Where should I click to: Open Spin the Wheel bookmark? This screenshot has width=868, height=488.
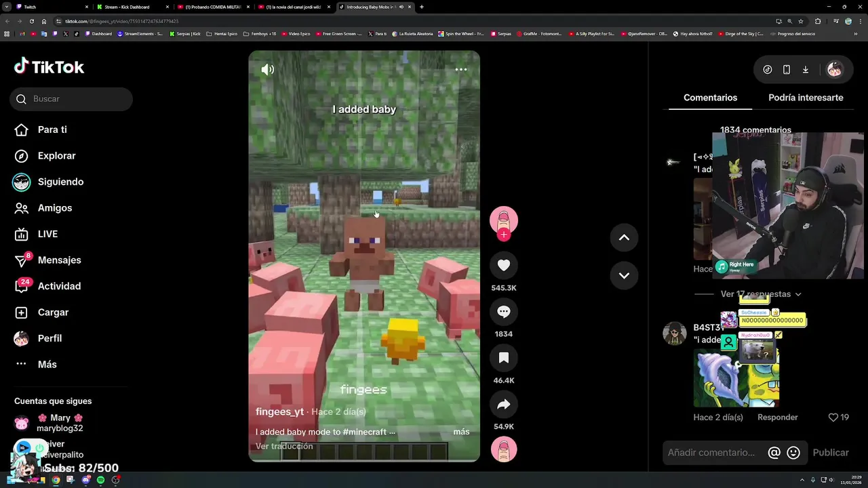point(461,33)
